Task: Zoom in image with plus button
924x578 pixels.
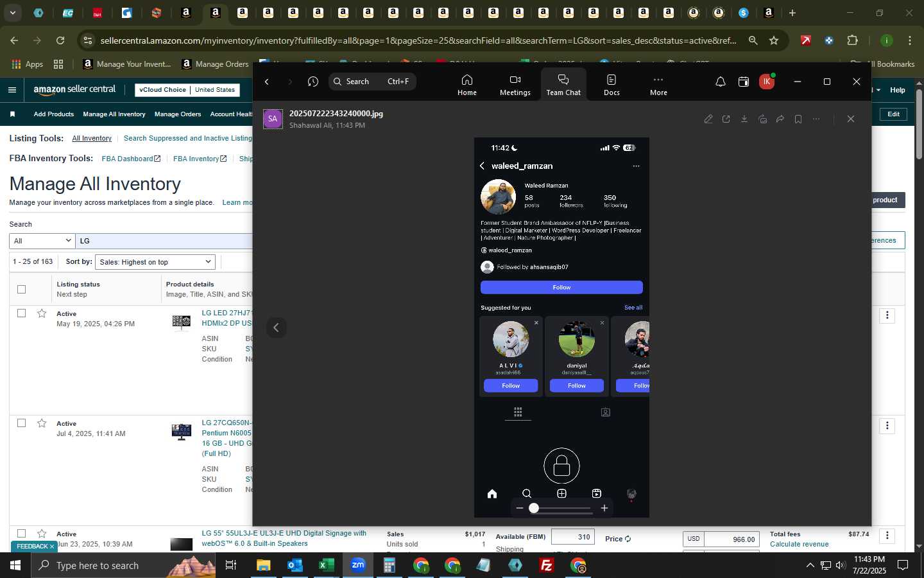Action: [x=604, y=508]
